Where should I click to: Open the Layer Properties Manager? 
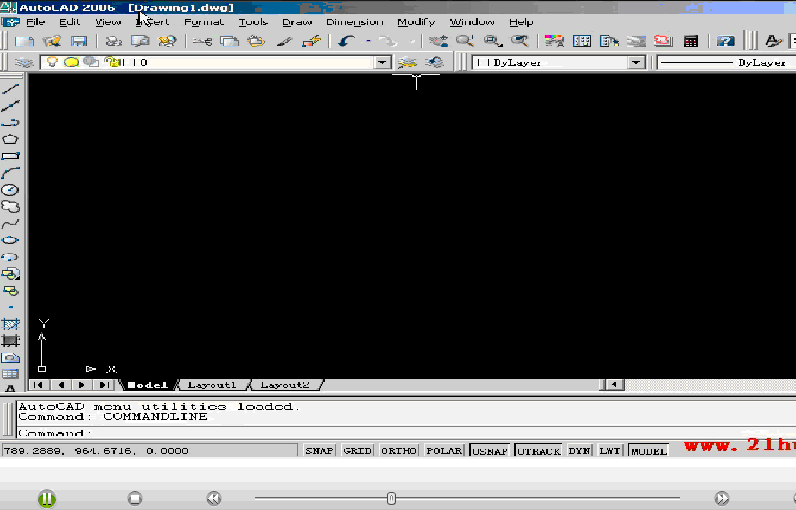24,63
